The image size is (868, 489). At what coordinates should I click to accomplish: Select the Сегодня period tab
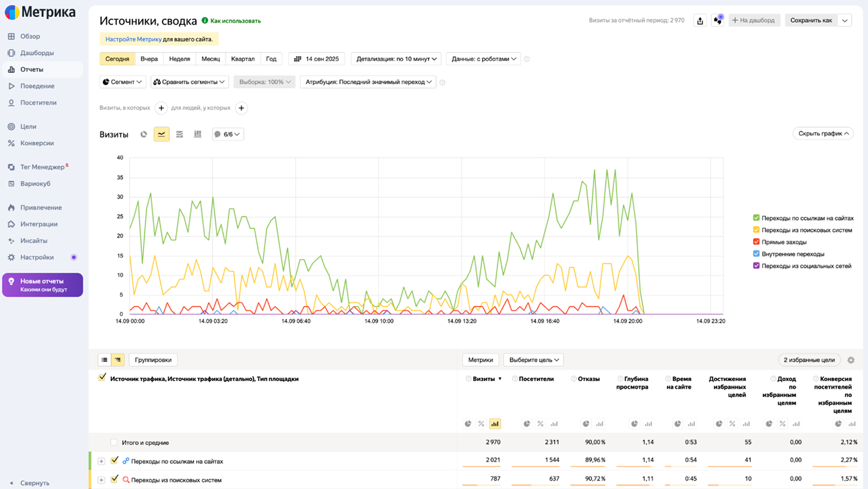click(x=117, y=59)
